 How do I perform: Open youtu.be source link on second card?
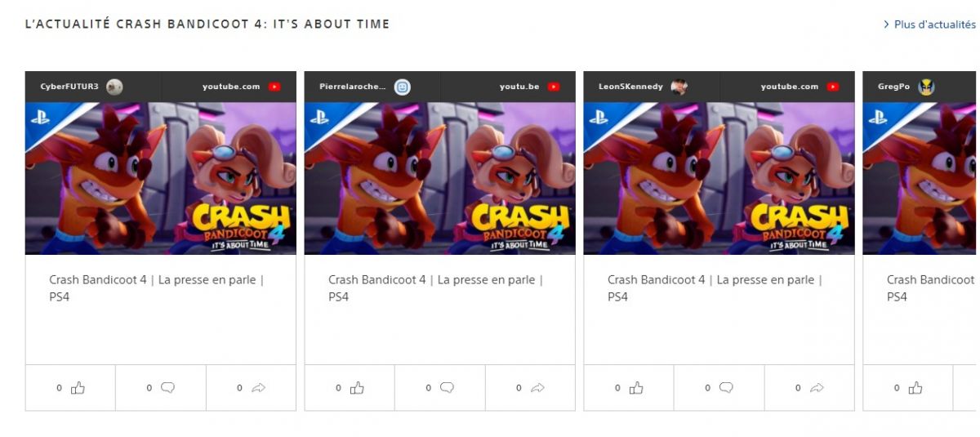(x=519, y=87)
